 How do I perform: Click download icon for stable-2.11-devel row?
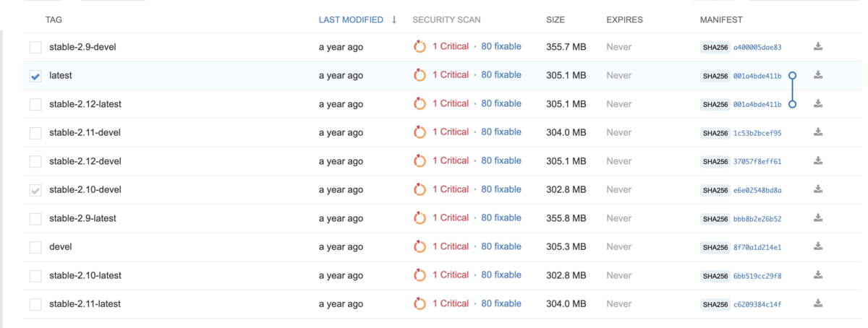pyautogui.click(x=818, y=132)
